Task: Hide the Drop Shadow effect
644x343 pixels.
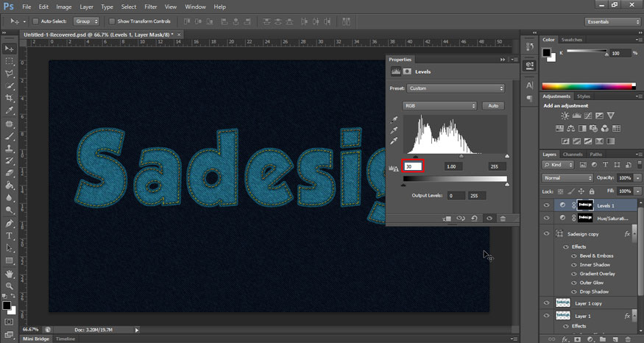Action: point(574,291)
